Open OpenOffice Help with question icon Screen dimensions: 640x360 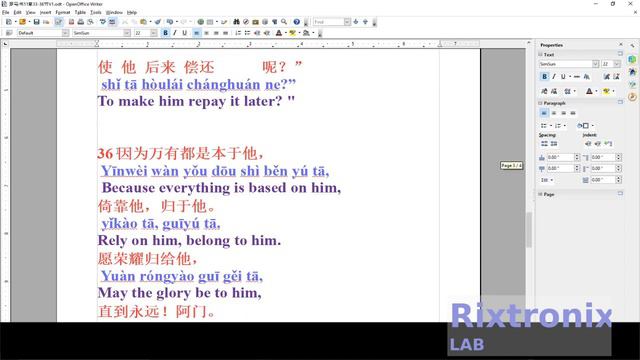(297, 22)
